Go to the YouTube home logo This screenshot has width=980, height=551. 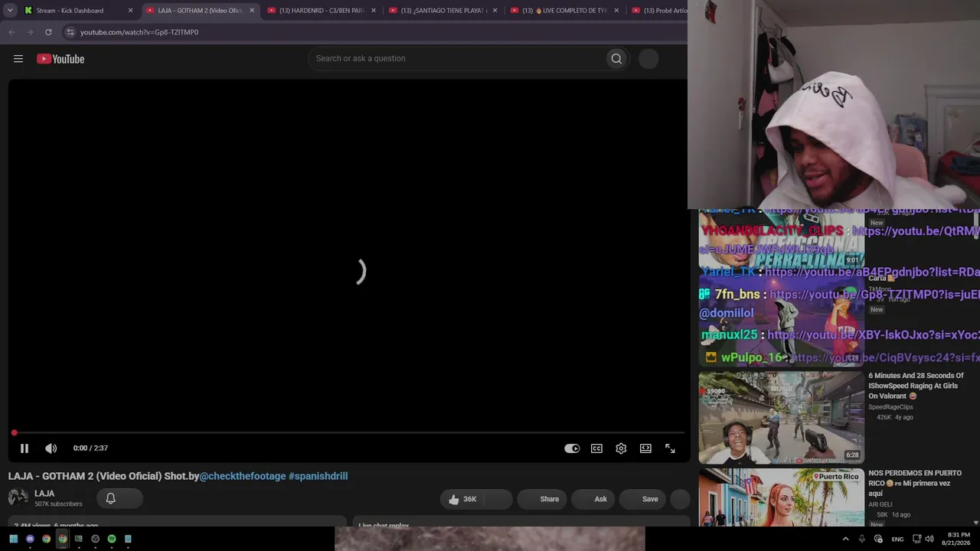coord(60,59)
